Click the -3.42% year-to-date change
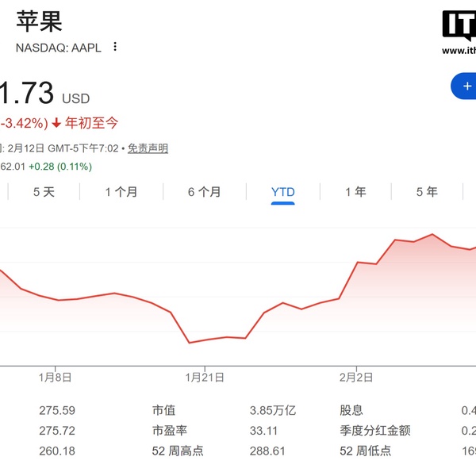This screenshot has height=476, width=476. pos(24,124)
